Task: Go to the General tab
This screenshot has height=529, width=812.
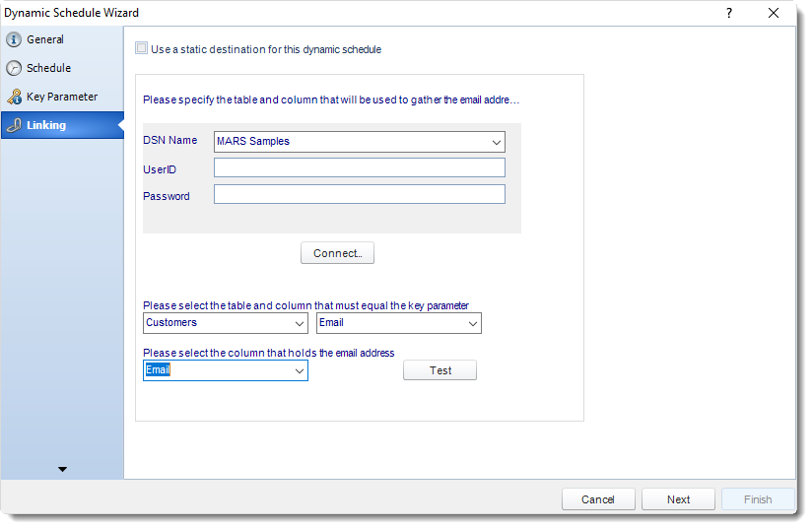Action: [62, 39]
